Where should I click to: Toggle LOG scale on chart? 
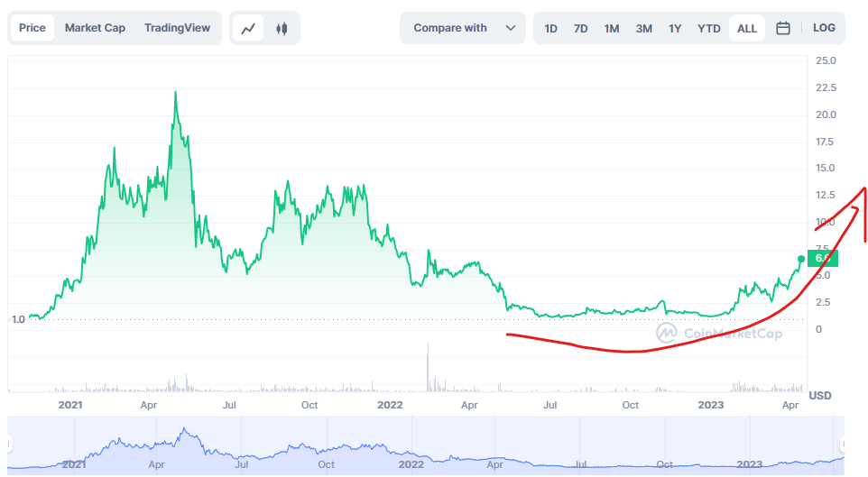823,28
